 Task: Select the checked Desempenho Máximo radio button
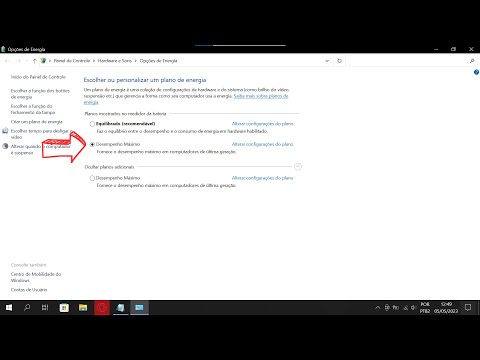[92, 144]
